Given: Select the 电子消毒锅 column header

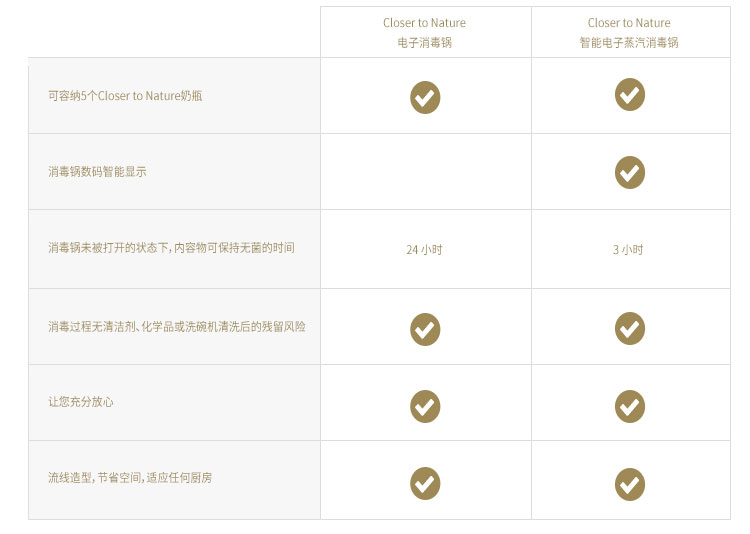Looking at the screenshot, I should [x=425, y=33].
